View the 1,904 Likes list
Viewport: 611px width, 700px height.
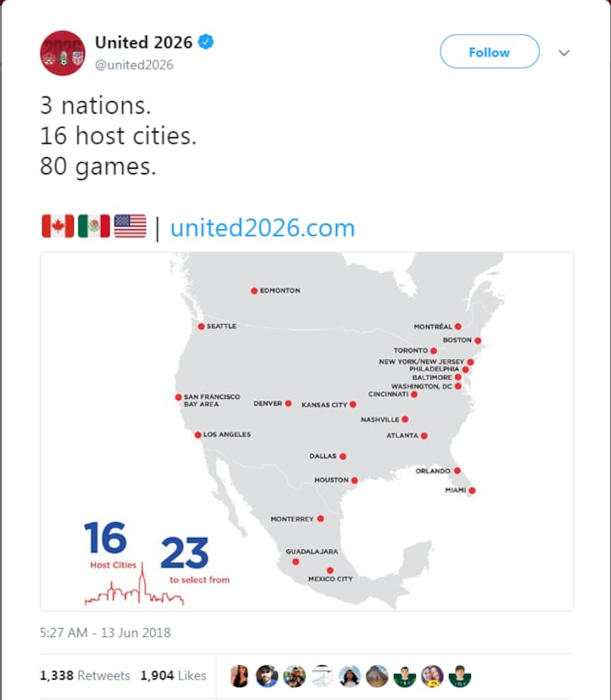click(x=173, y=675)
